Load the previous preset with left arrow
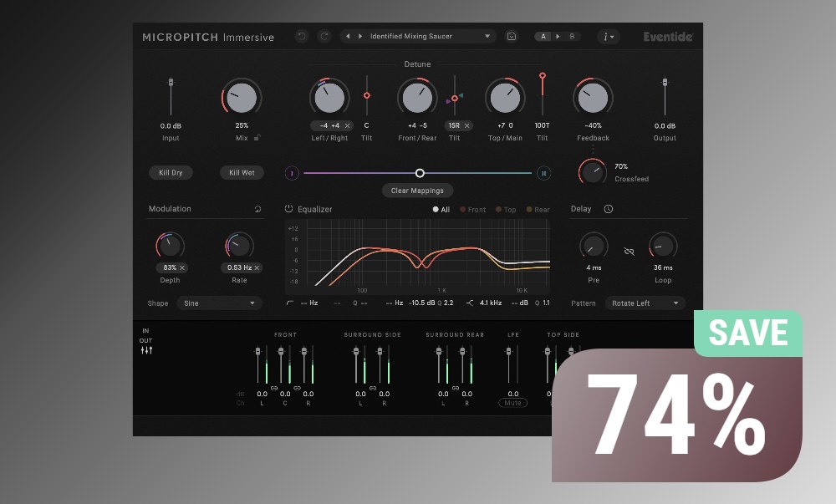The height and width of the screenshot is (504, 836). click(x=348, y=36)
